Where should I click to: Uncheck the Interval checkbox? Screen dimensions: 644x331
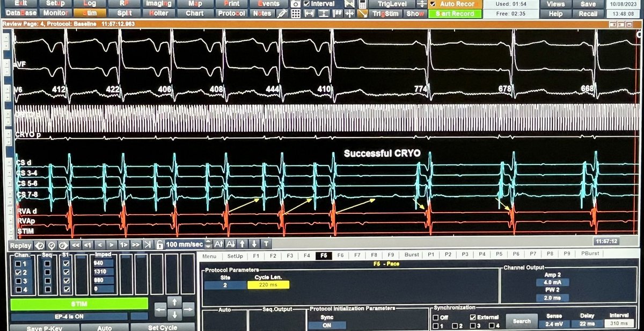tap(306, 3)
